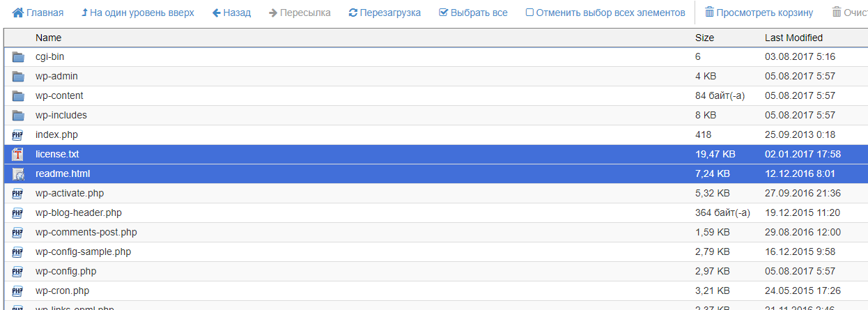Click the wp-config.php file icon
Screen dimensions: 868x310
tap(18, 272)
